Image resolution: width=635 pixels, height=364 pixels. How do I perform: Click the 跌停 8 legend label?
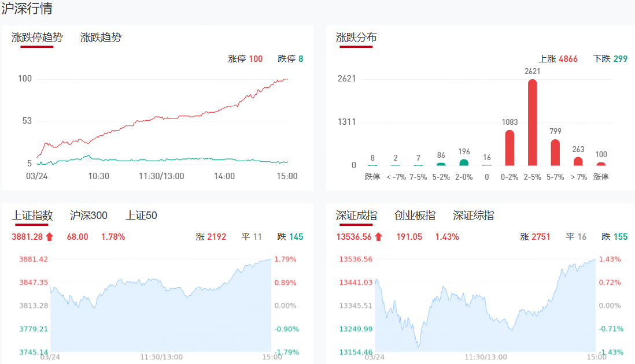click(x=290, y=59)
